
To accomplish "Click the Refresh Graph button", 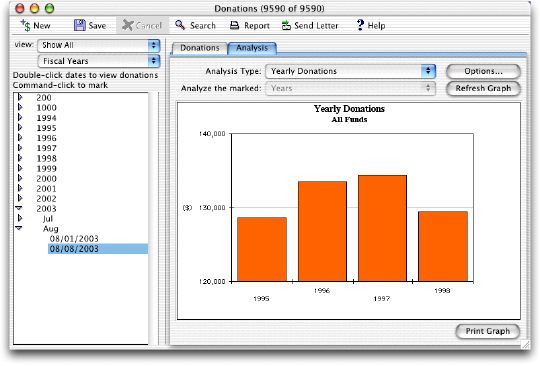I will click(x=483, y=88).
